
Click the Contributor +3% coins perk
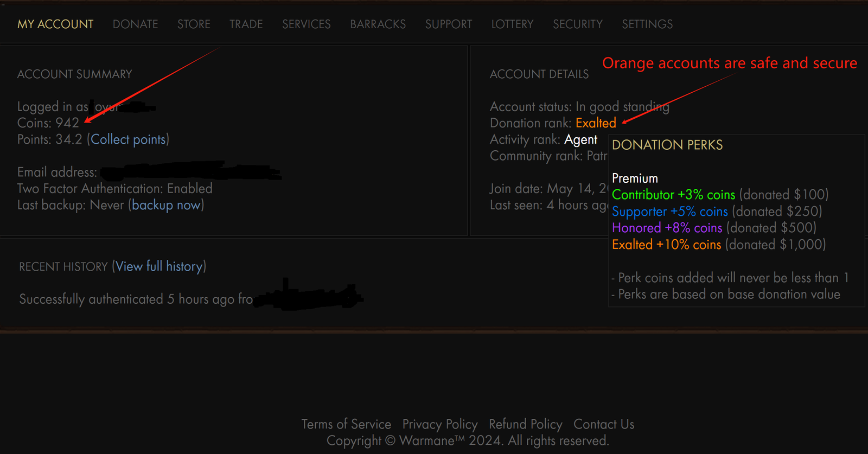[673, 195]
